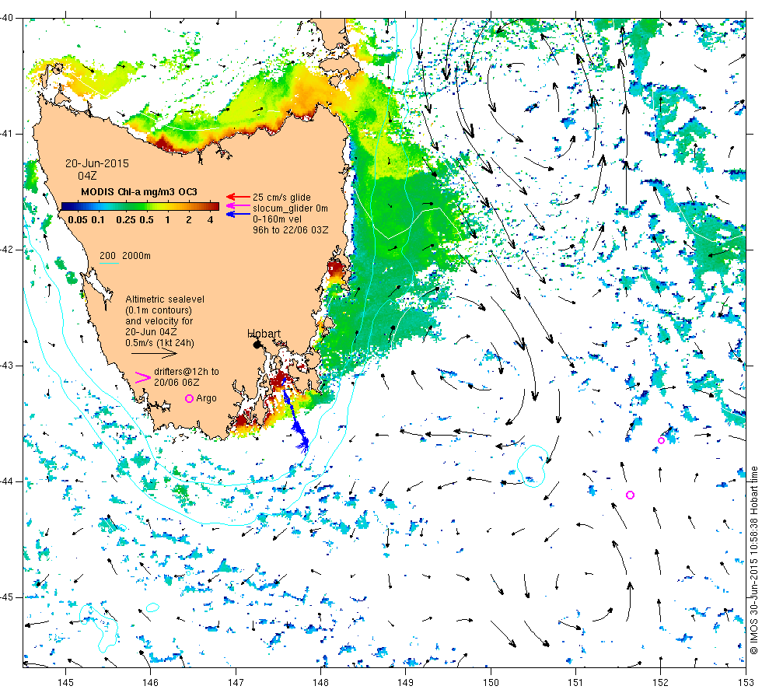
Task: Click the '0-160m vel' legend text
Action: (278, 219)
